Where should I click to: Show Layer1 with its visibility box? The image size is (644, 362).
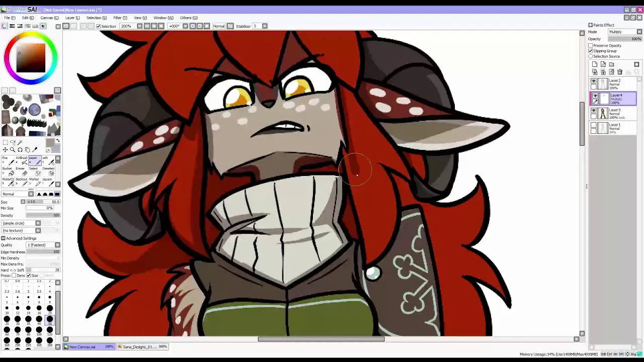[594, 126]
